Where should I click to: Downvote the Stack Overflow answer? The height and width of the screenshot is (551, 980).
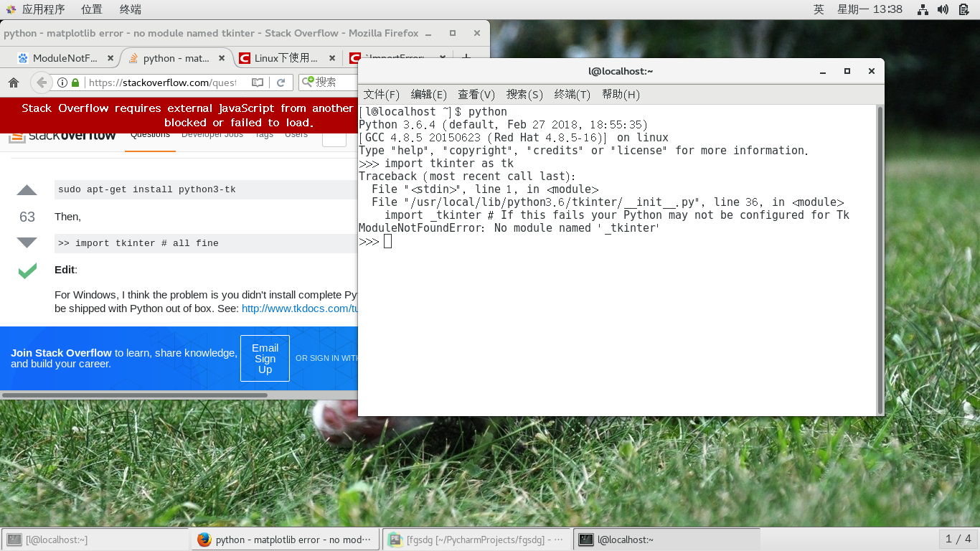point(27,243)
